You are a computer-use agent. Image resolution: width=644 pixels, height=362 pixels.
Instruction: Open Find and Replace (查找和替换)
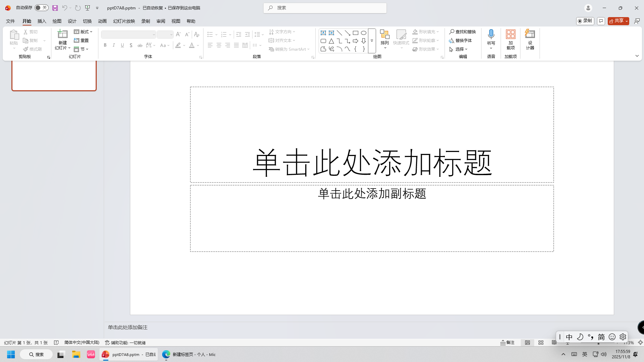[x=463, y=31]
